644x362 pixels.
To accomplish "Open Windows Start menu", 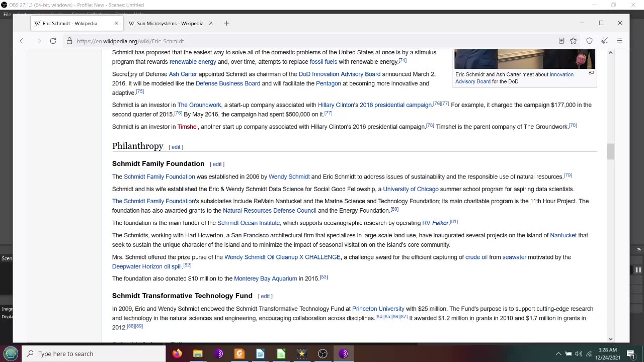I will [x=11, y=353].
